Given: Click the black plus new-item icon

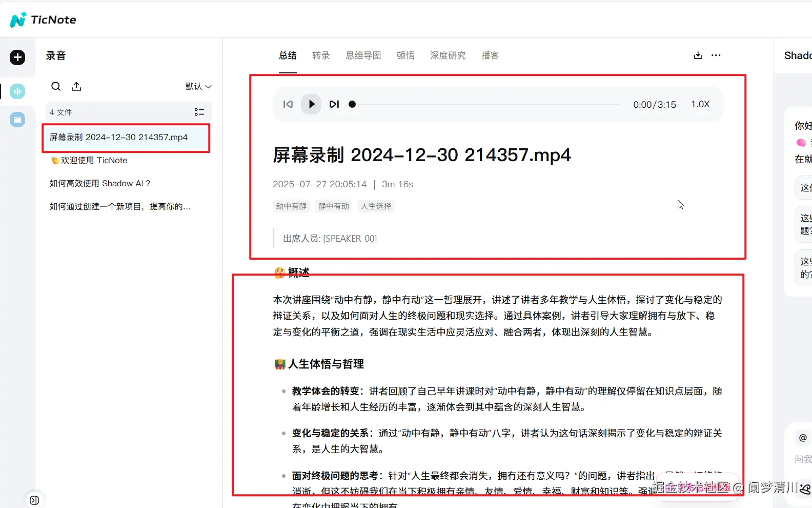Looking at the screenshot, I should 17,57.
